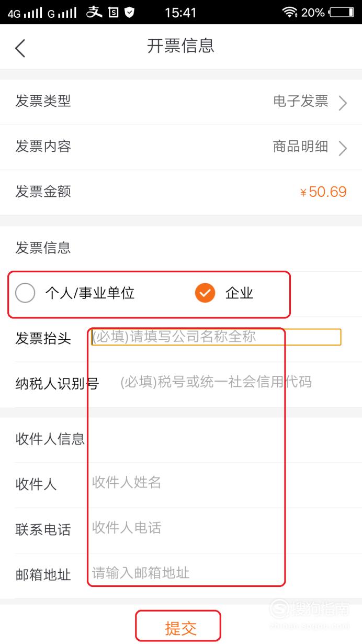362x644 pixels.
Task: Tap the ¥50.69 invoice amount
Action: [323, 192]
